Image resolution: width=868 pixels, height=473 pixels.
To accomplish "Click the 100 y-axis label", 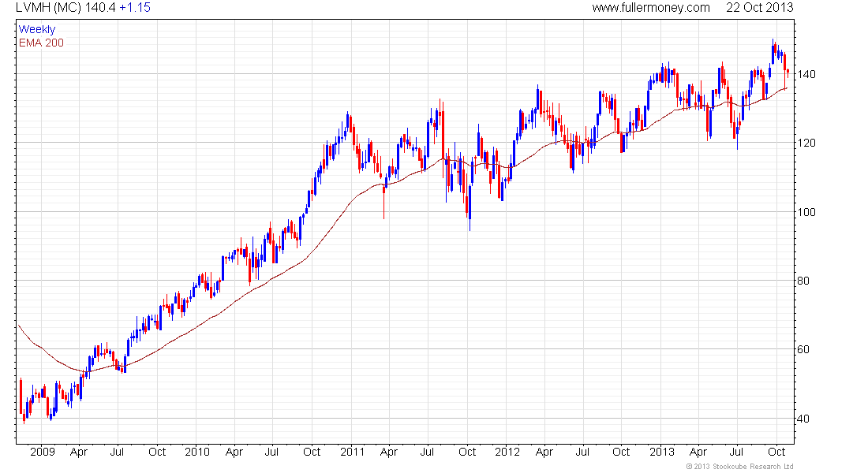I will [x=806, y=212].
